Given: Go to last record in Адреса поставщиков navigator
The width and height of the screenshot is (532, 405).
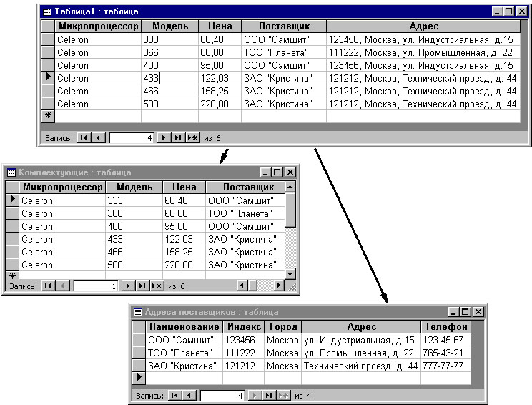Looking at the screenshot, I should click(x=269, y=395).
